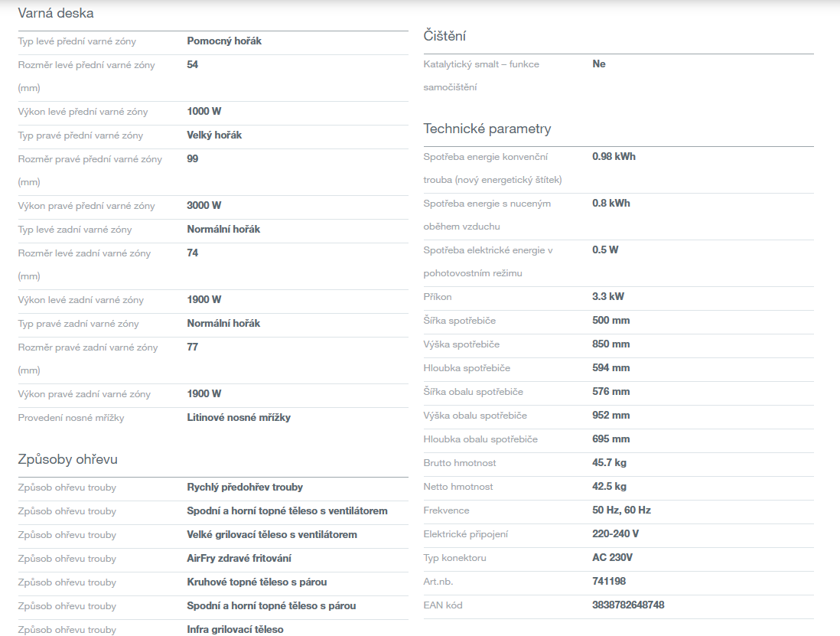The image size is (840, 636).
Task: Select 'AirFry zdravé fritování' heating method
Action: 239,559
